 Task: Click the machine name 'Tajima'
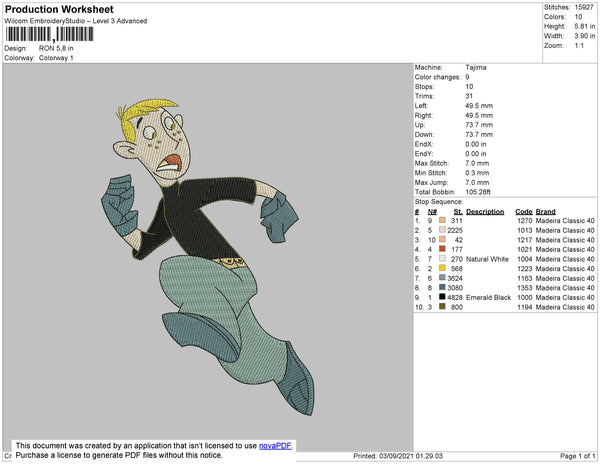476,67
